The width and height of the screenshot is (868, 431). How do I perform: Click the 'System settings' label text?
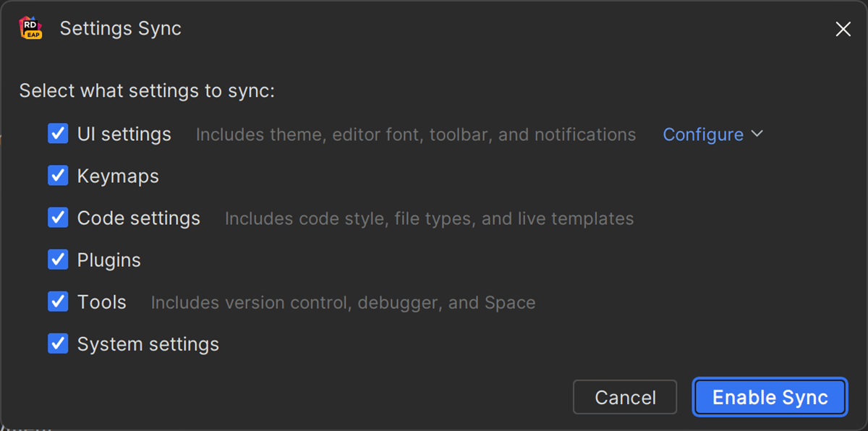[148, 344]
